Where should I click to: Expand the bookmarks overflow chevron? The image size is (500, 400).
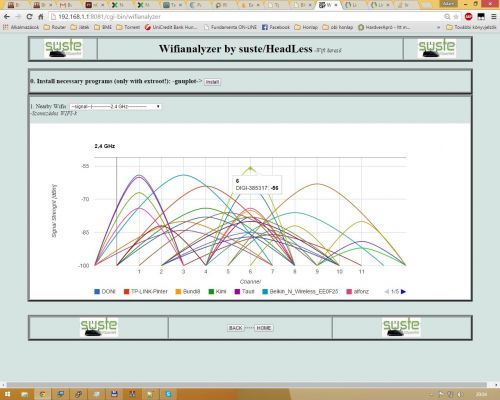[x=439, y=27]
